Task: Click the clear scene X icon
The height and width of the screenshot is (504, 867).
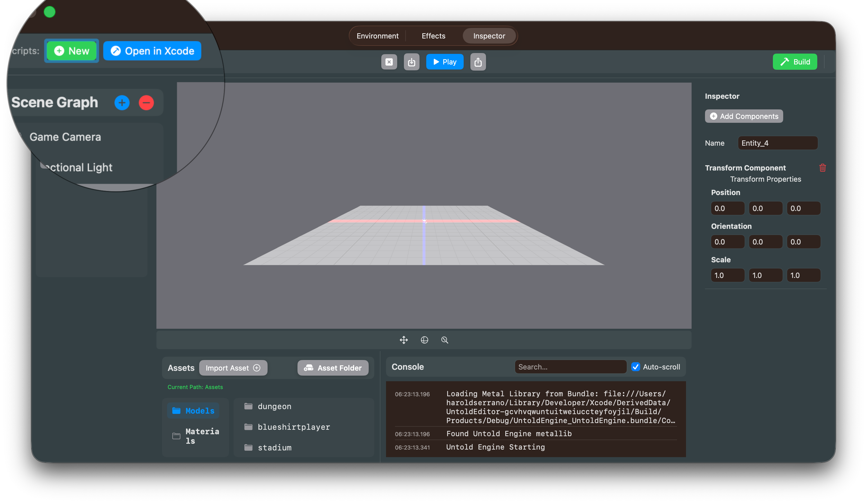Action: tap(389, 62)
